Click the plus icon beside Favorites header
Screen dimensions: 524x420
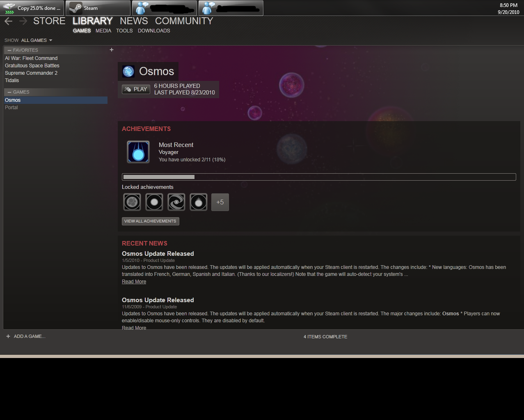(112, 50)
